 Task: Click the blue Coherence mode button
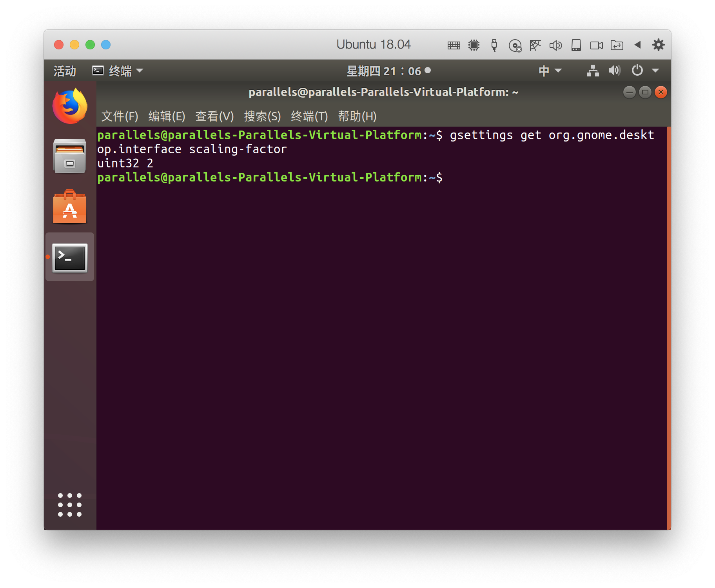[106, 45]
